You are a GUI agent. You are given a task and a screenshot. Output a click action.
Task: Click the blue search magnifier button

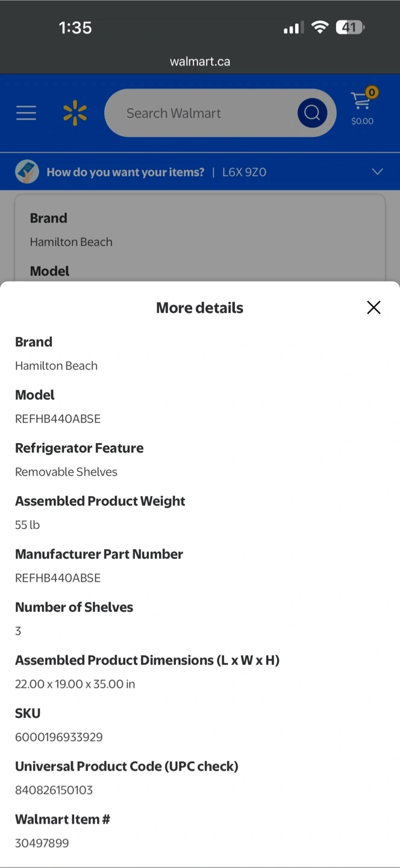[312, 113]
